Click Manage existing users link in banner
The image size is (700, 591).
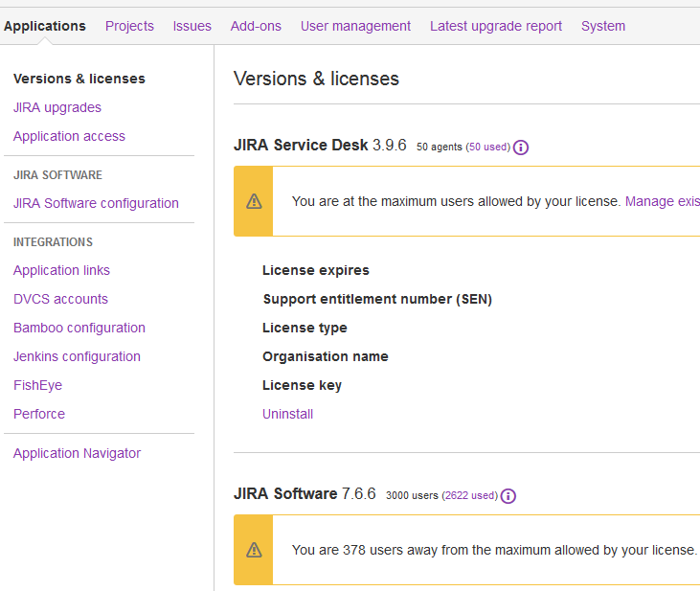(662, 201)
